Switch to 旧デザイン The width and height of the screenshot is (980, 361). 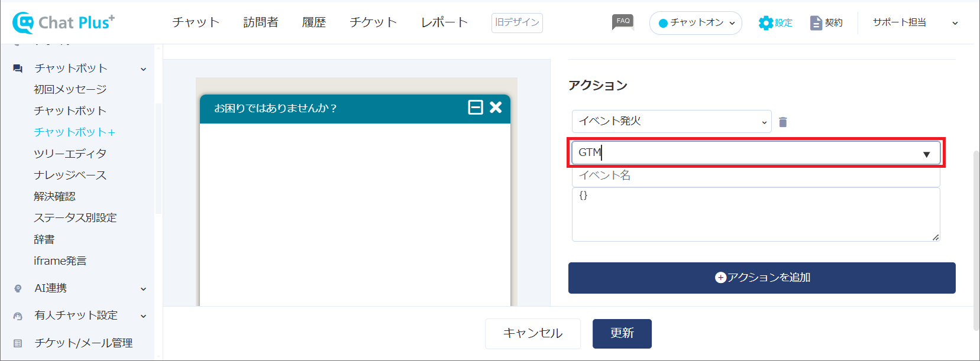click(517, 22)
